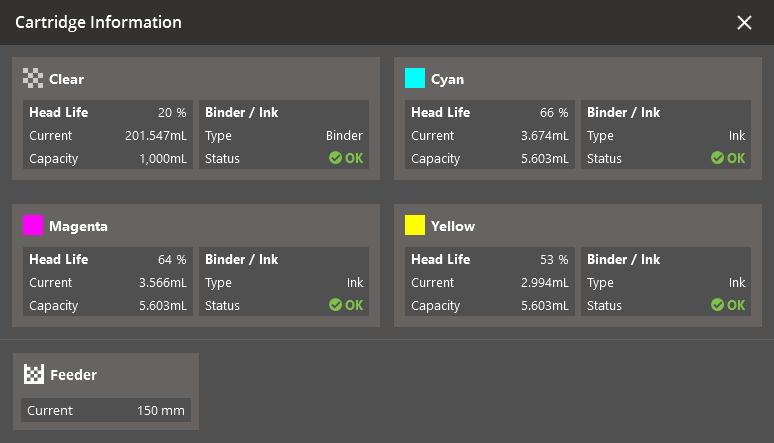The height and width of the screenshot is (443, 774).
Task: Click the Cyan Head Life 66 % value
Action: point(553,113)
